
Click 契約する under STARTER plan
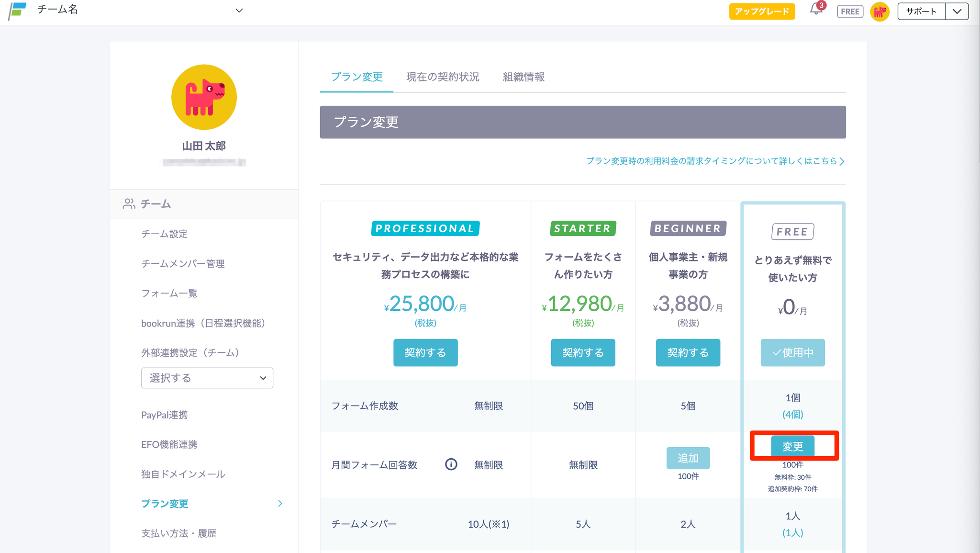click(x=582, y=352)
